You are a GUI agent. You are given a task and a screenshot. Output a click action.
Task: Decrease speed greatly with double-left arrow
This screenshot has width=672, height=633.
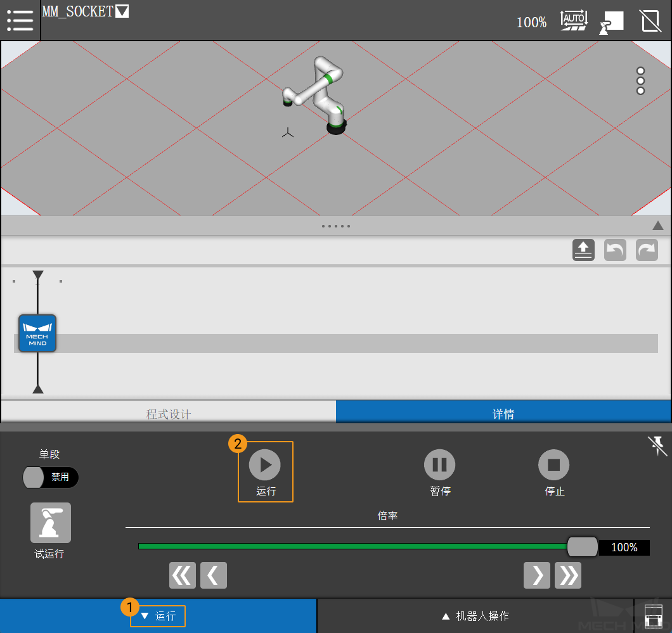point(183,575)
